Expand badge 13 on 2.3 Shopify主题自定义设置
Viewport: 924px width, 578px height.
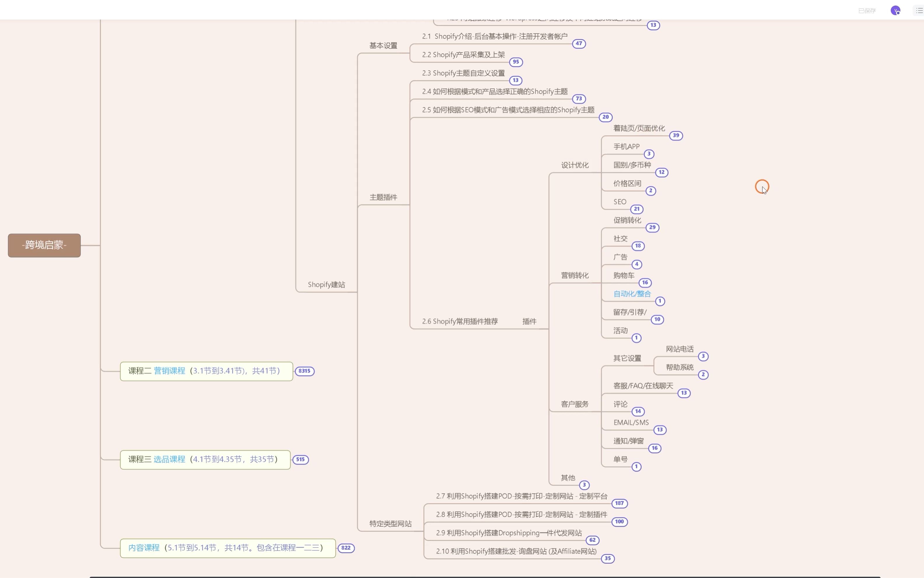pos(516,80)
